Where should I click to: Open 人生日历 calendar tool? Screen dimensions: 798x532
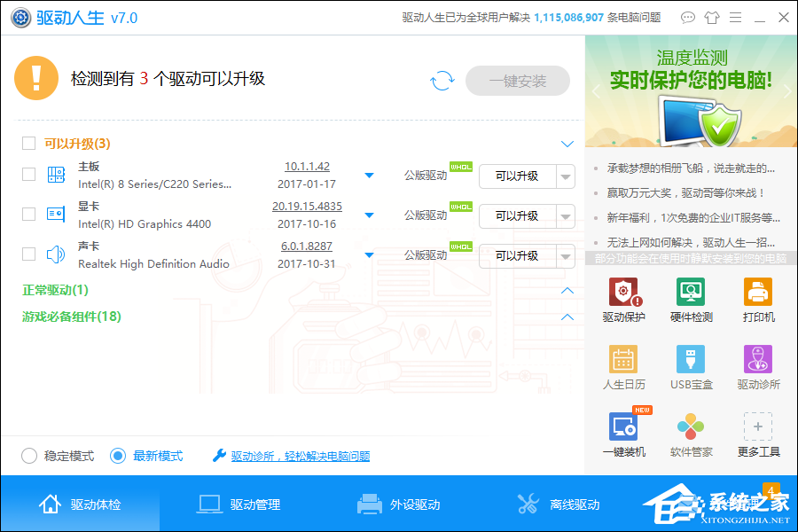click(x=623, y=366)
